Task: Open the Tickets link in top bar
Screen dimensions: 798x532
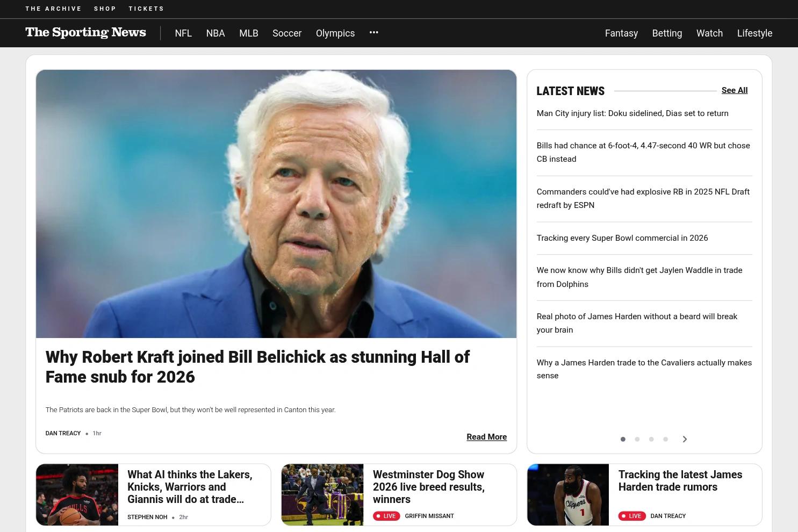Action: 146,9
